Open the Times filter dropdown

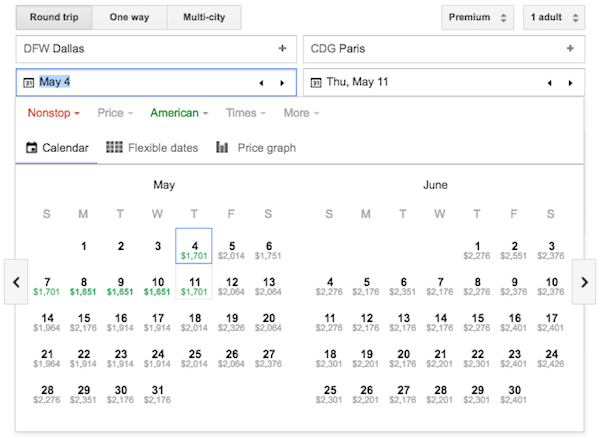(245, 113)
